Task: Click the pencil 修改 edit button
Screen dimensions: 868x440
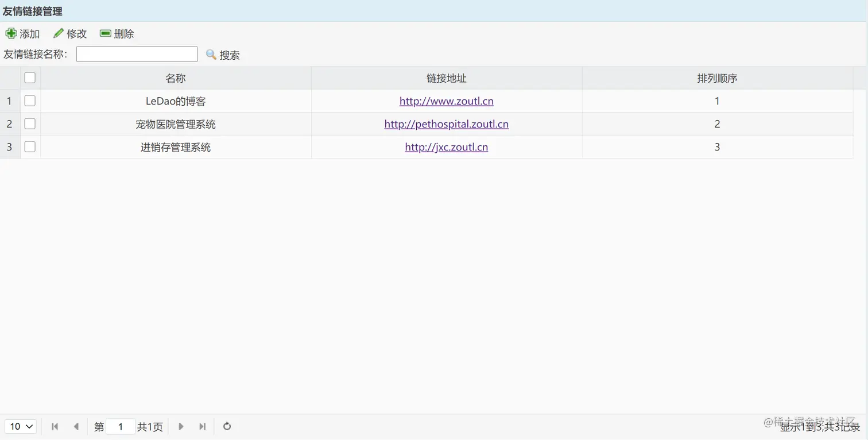Action: tap(70, 34)
